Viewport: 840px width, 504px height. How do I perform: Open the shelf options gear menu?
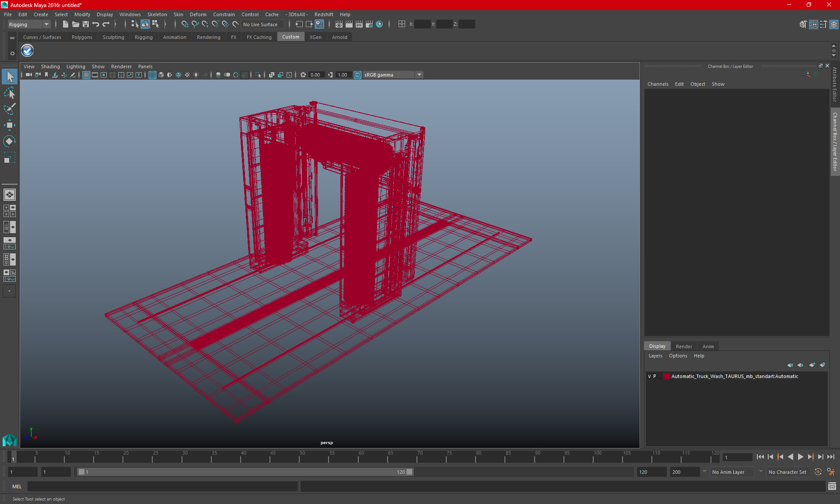(x=12, y=53)
